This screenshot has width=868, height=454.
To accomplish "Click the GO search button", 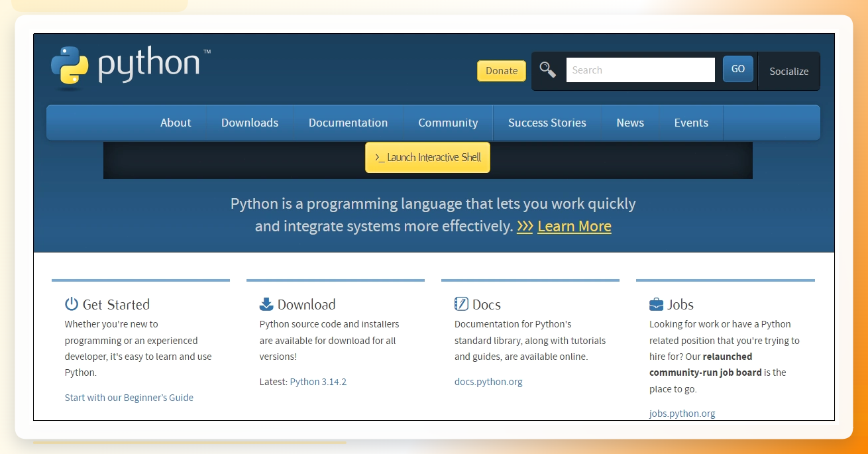I will click(x=738, y=69).
